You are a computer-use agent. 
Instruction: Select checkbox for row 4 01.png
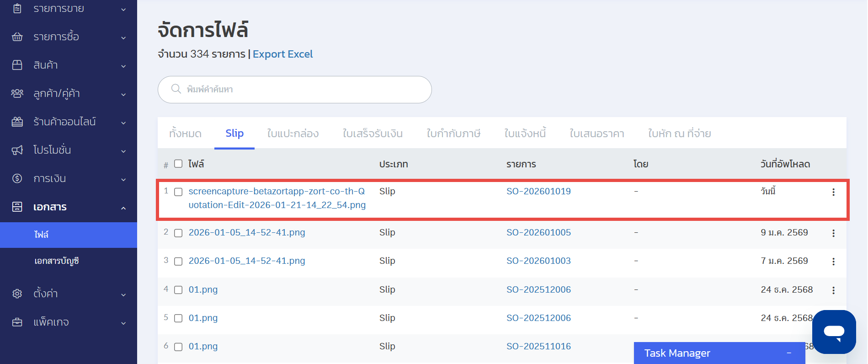tap(178, 290)
